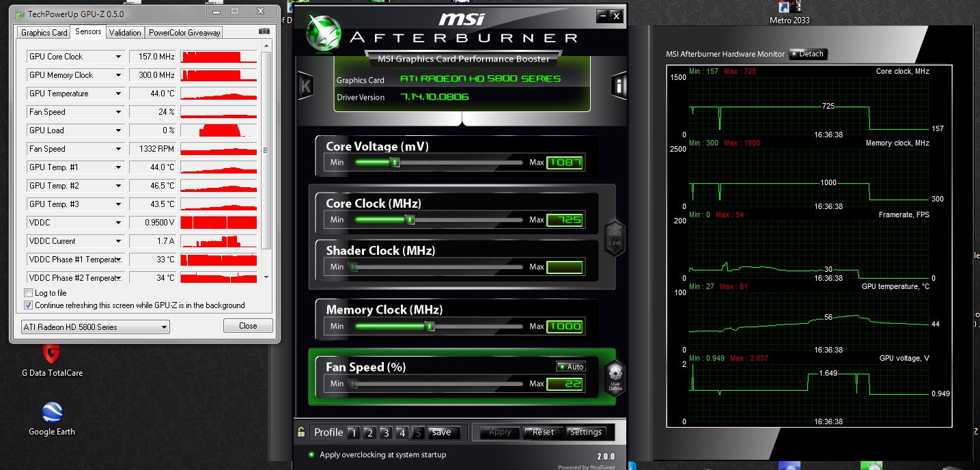Screen dimensions: 980x470
Task: Open the Afterburner Kombustor K button
Action: [x=305, y=87]
